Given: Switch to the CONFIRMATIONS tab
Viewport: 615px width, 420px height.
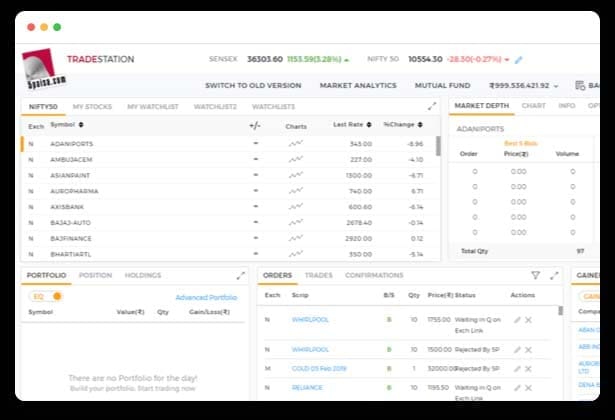Looking at the screenshot, I should (x=374, y=275).
